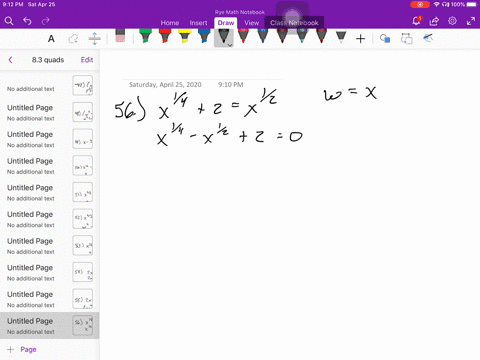
Task: Open the Home tab
Action: coord(170,23)
